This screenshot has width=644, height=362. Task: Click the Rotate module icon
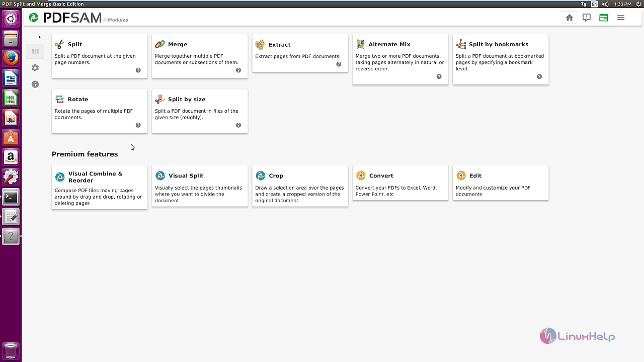[x=59, y=99]
